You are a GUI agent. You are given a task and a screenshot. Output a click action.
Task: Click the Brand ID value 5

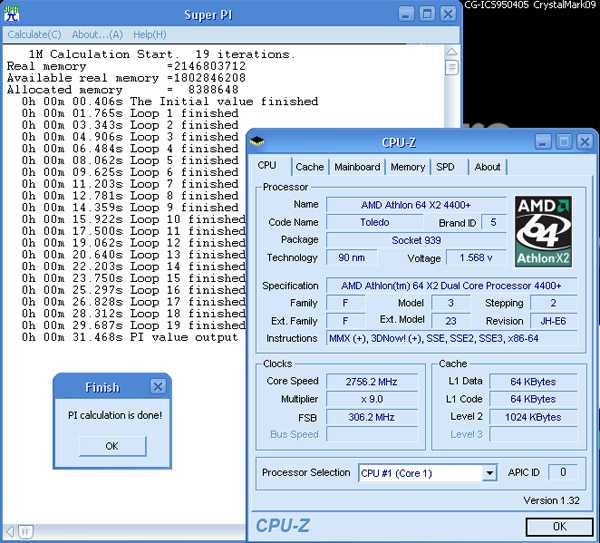pyautogui.click(x=493, y=222)
